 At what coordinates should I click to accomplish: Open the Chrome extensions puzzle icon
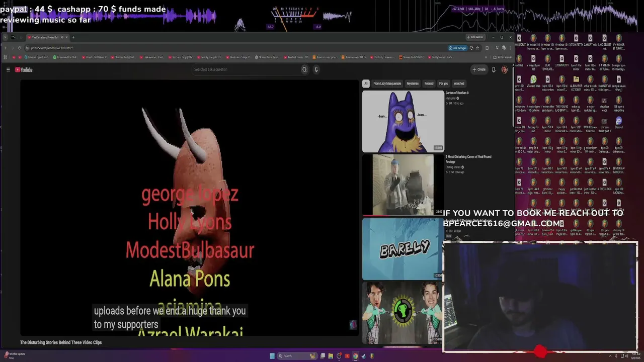click(x=487, y=48)
